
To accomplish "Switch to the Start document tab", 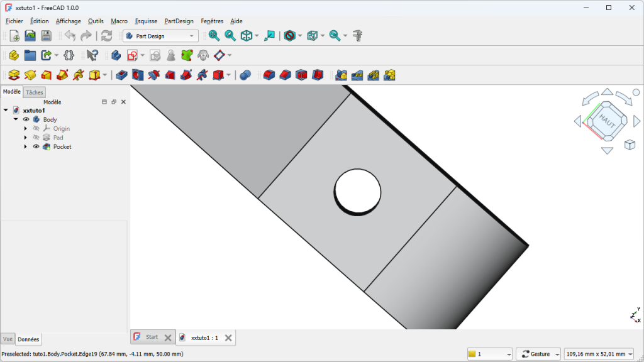I will pos(152,337).
